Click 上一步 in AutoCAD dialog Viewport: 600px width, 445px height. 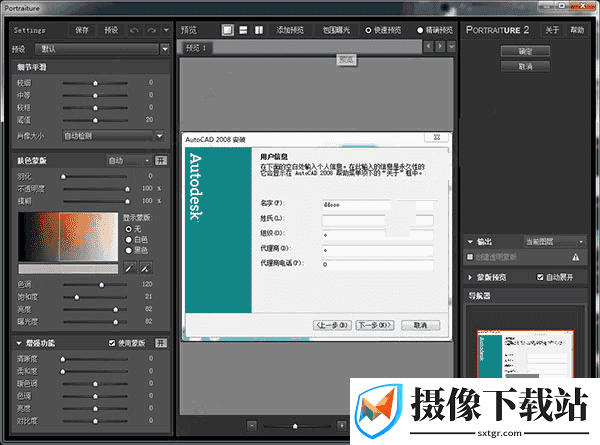(x=332, y=325)
